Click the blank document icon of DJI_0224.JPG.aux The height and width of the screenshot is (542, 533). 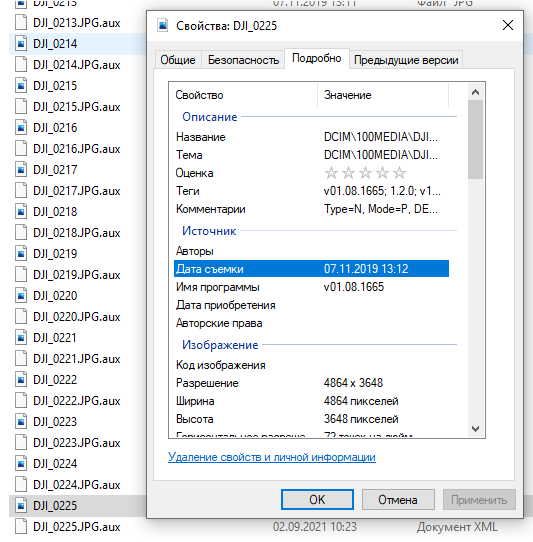tap(21, 485)
